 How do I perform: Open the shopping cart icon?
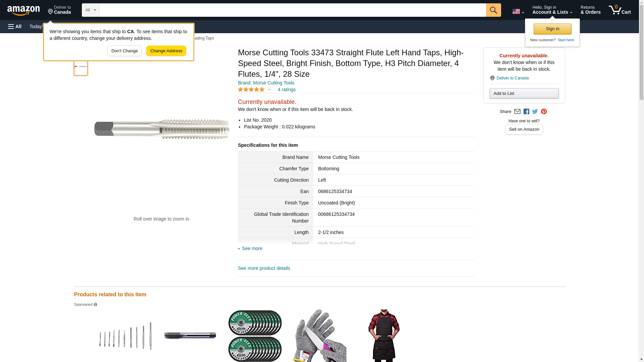[620, 10]
